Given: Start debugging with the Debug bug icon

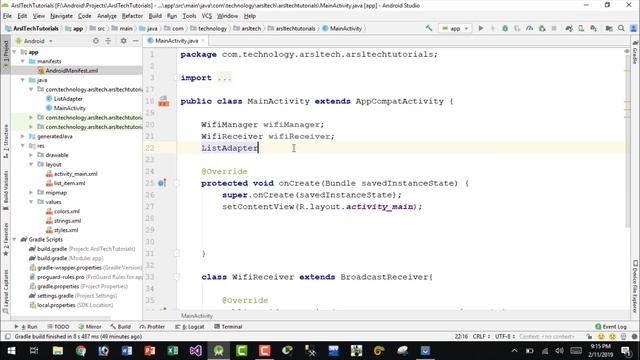Looking at the screenshot, I should click(x=505, y=28).
